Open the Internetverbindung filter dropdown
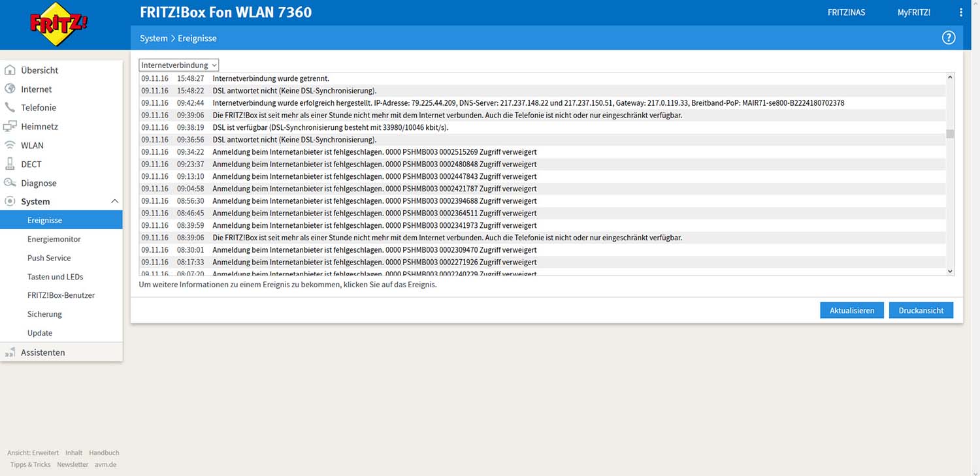980x476 pixels. point(178,65)
